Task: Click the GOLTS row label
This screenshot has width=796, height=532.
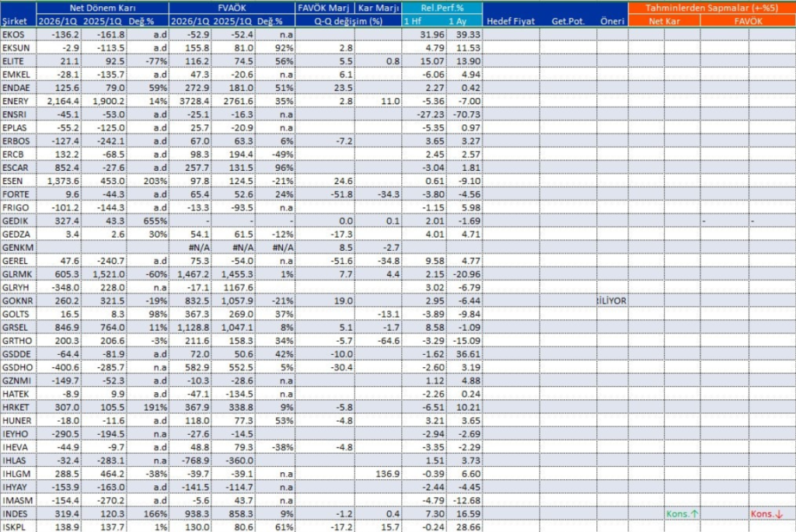Action: [19, 314]
